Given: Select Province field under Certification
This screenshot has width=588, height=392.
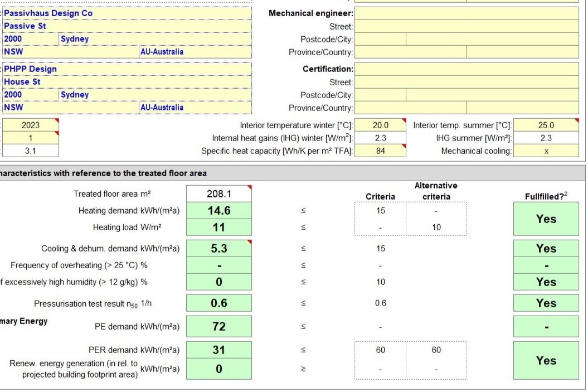Looking at the screenshot, I should [410, 108].
